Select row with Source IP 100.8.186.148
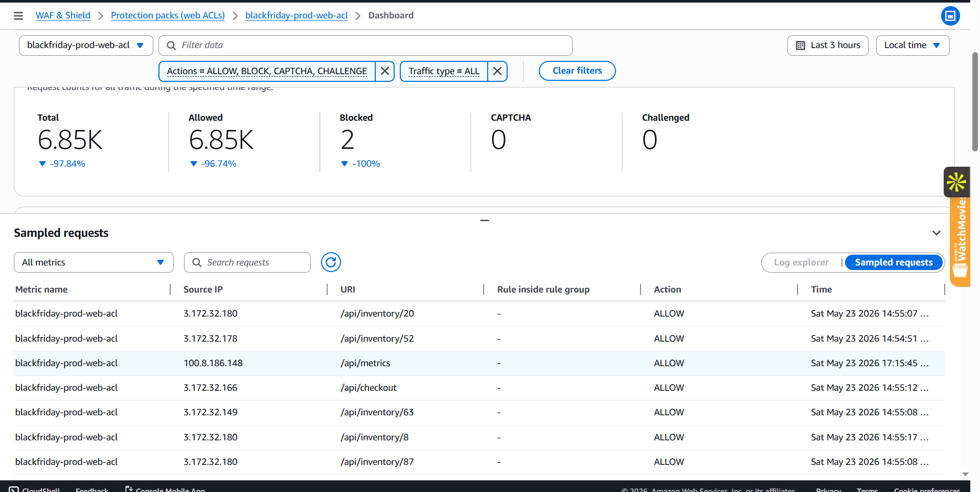980x492 pixels. tap(479, 363)
